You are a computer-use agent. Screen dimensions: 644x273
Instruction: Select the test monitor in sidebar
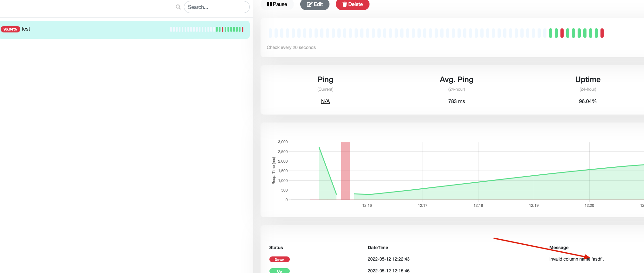(125, 30)
